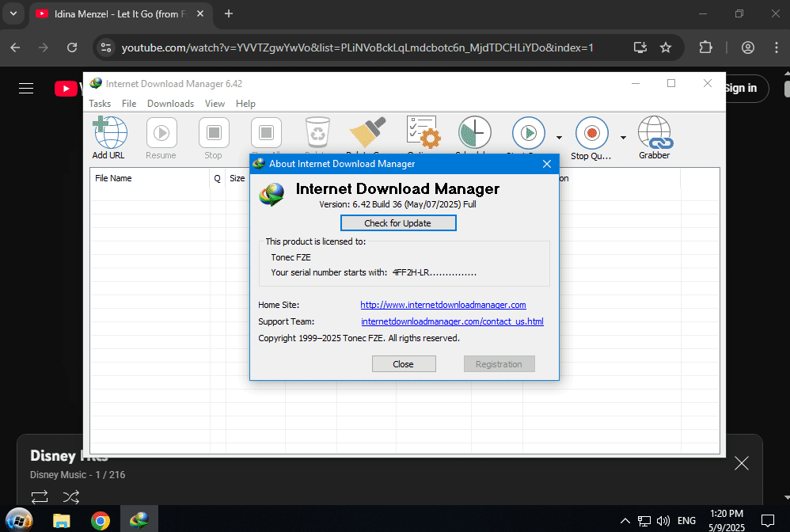Click the YouTube logo
The width and height of the screenshot is (790, 532).
67,89
